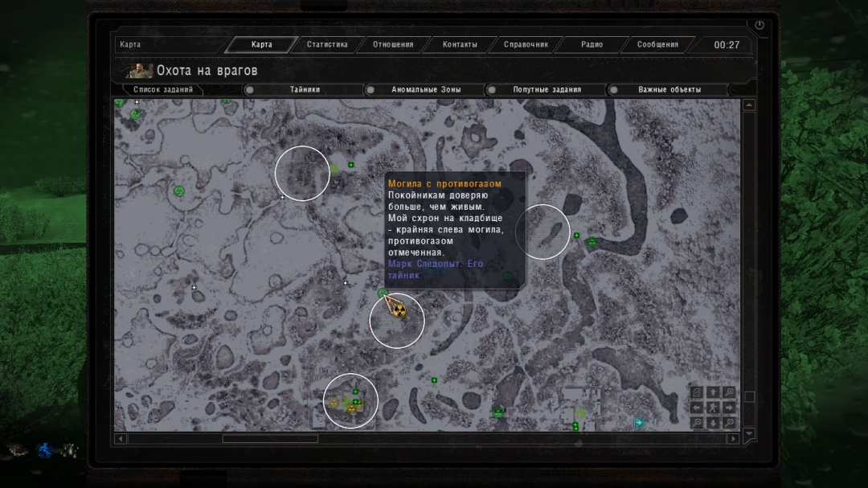Click the blue text Марк Следопыт
The image size is (868, 488).
point(425,264)
